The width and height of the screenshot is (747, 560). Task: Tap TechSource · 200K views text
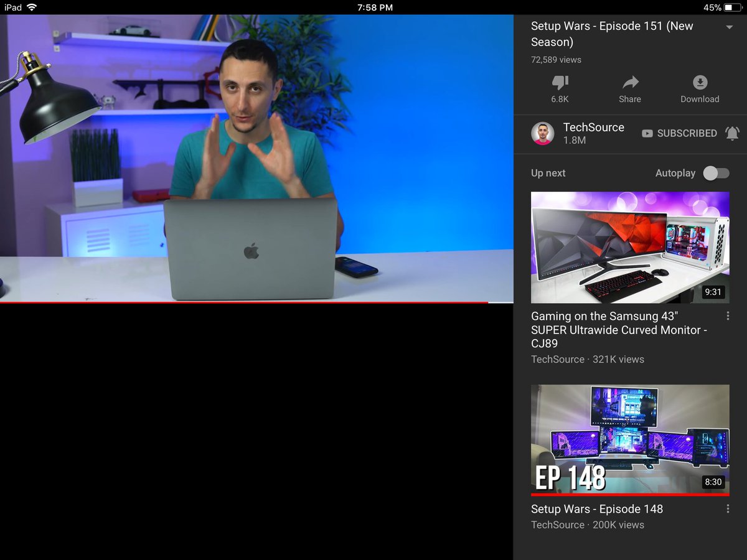click(x=588, y=525)
